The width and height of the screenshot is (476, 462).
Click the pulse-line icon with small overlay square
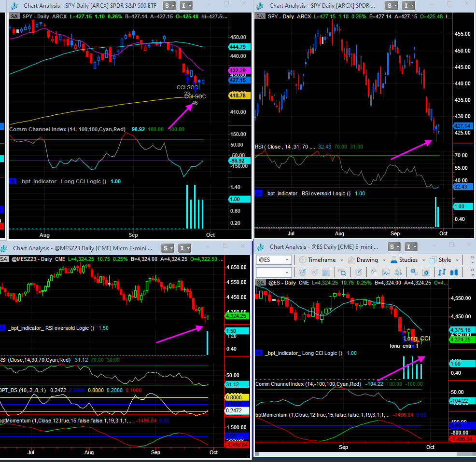tap(374, 272)
